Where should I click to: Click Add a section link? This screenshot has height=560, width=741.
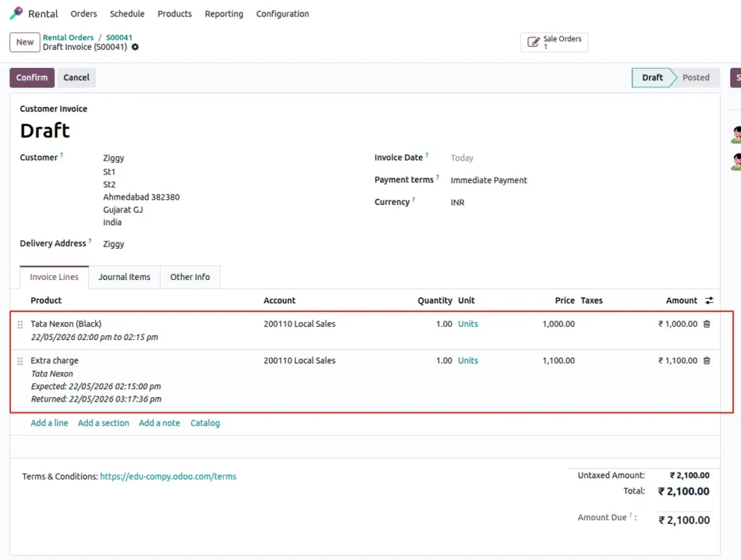click(103, 423)
